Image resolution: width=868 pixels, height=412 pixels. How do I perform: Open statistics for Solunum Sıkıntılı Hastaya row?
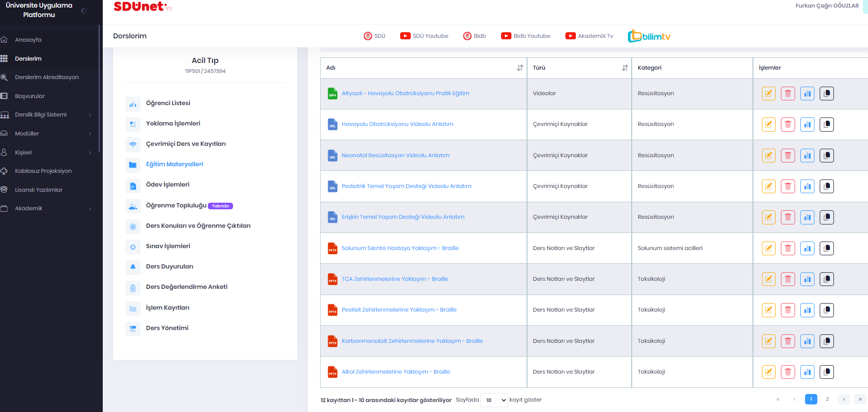[807, 248]
